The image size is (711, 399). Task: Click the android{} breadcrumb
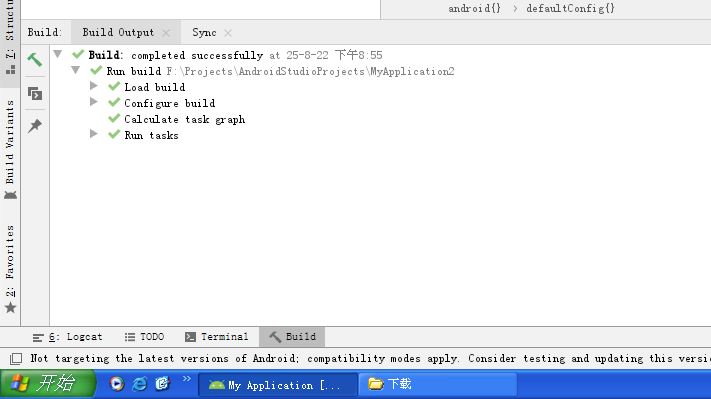474,8
